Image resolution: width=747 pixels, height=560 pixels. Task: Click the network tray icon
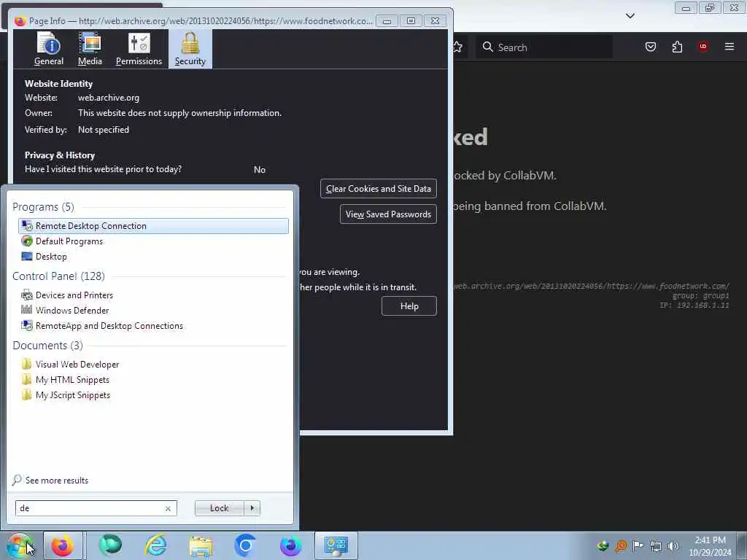pyautogui.click(x=656, y=545)
